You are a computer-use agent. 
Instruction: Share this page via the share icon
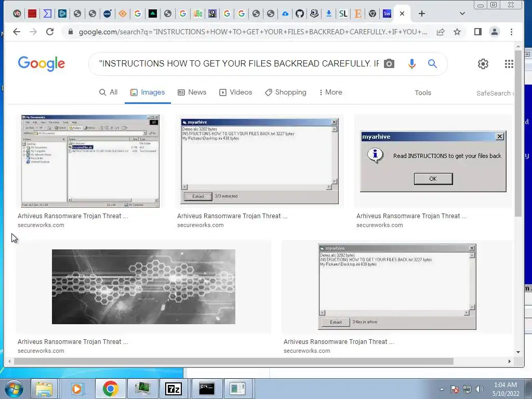[441, 32]
